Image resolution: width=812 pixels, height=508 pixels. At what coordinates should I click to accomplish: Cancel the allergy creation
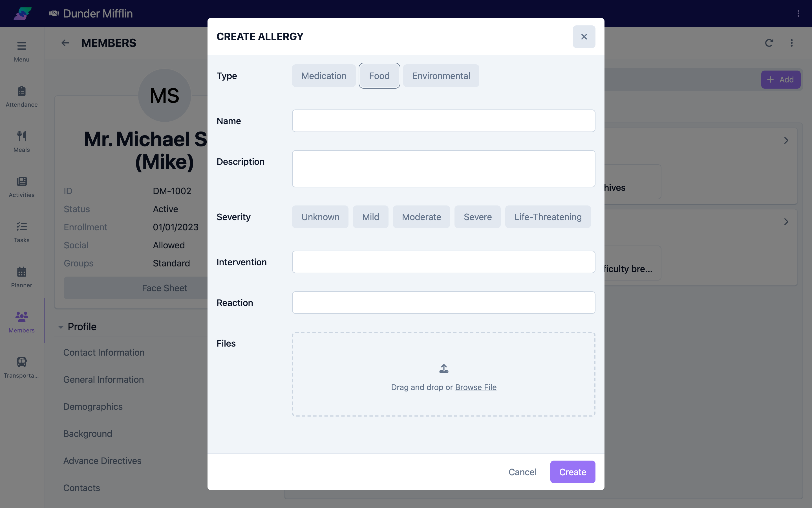[522, 472]
